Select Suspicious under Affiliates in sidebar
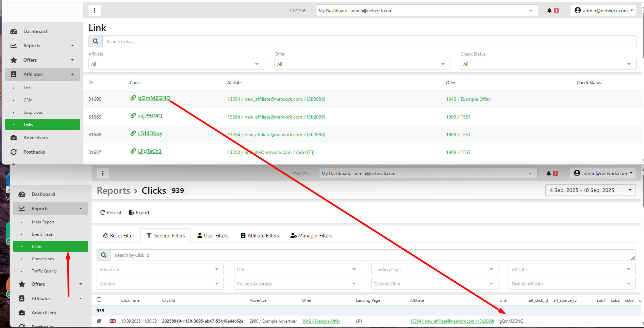The width and height of the screenshot is (644, 328). (x=33, y=112)
